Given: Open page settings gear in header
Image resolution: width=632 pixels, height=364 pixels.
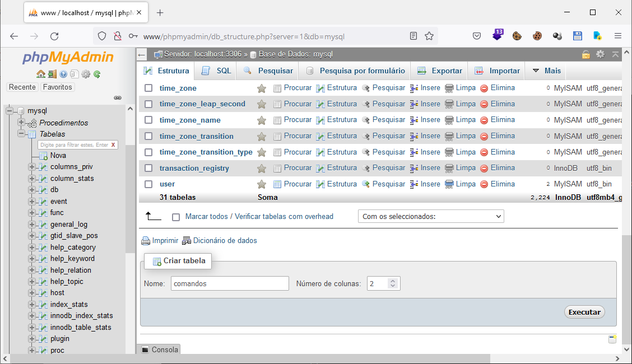Looking at the screenshot, I should (x=600, y=54).
